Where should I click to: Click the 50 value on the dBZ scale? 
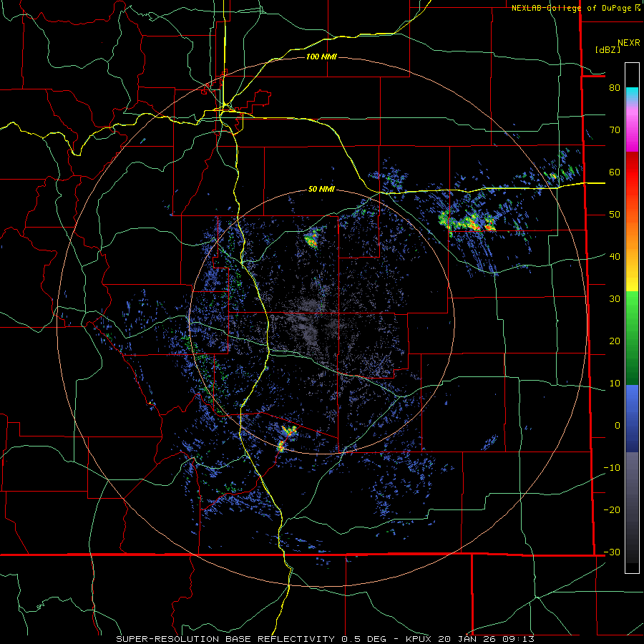pyautogui.click(x=615, y=215)
